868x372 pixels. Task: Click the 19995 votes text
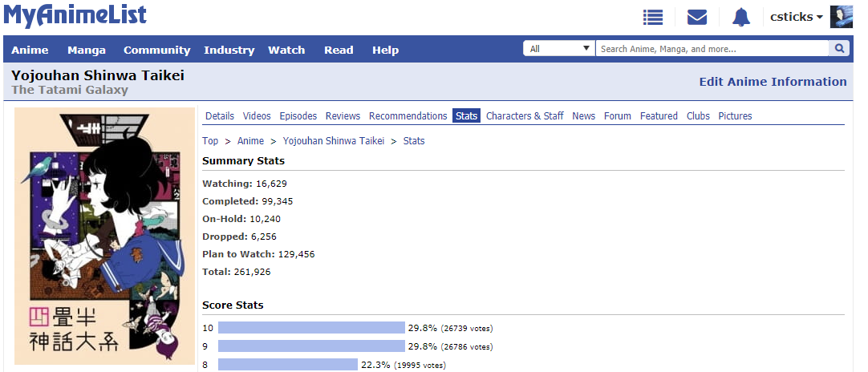coord(420,365)
